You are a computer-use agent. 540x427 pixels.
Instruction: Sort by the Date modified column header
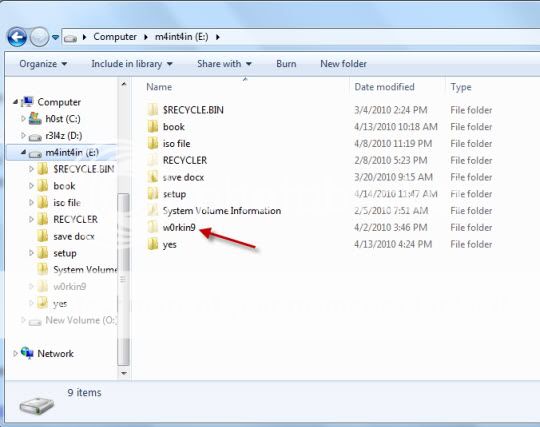point(384,87)
